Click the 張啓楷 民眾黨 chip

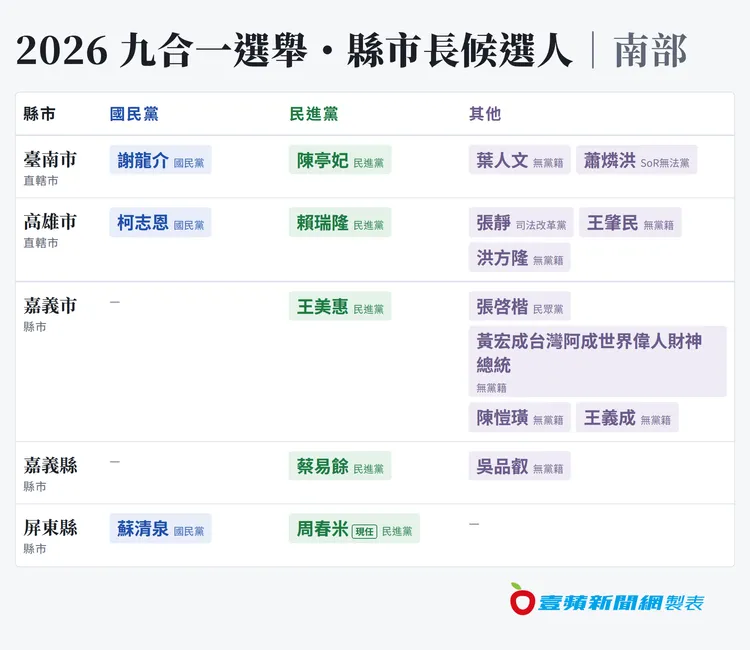point(519,306)
